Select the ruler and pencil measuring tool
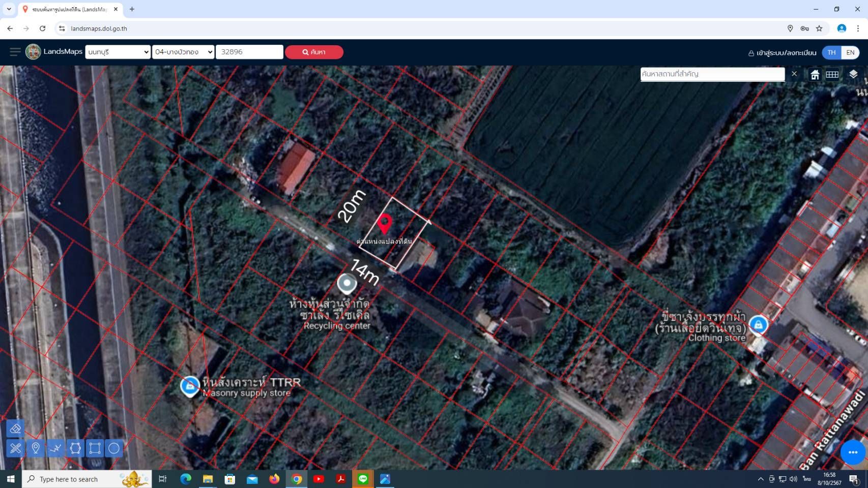The width and height of the screenshot is (868, 488). pyautogui.click(x=15, y=448)
